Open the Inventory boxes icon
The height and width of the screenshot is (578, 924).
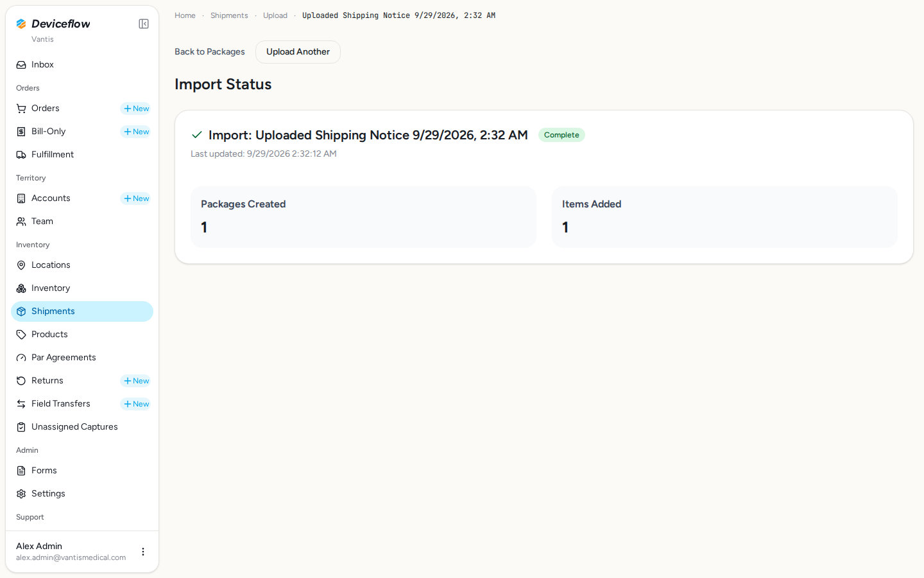[21, 288]
